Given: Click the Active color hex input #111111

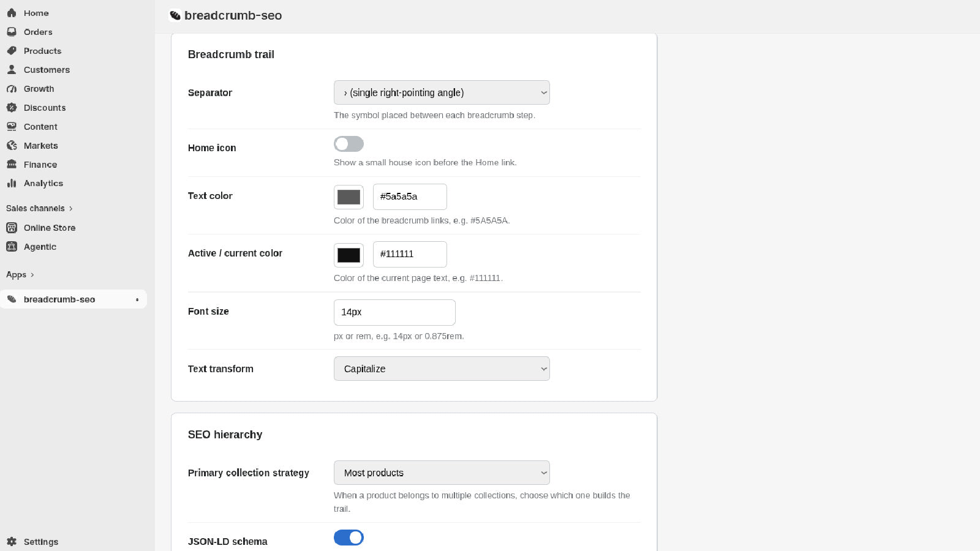Looking at the screenshot, I should tap(410, 254).
